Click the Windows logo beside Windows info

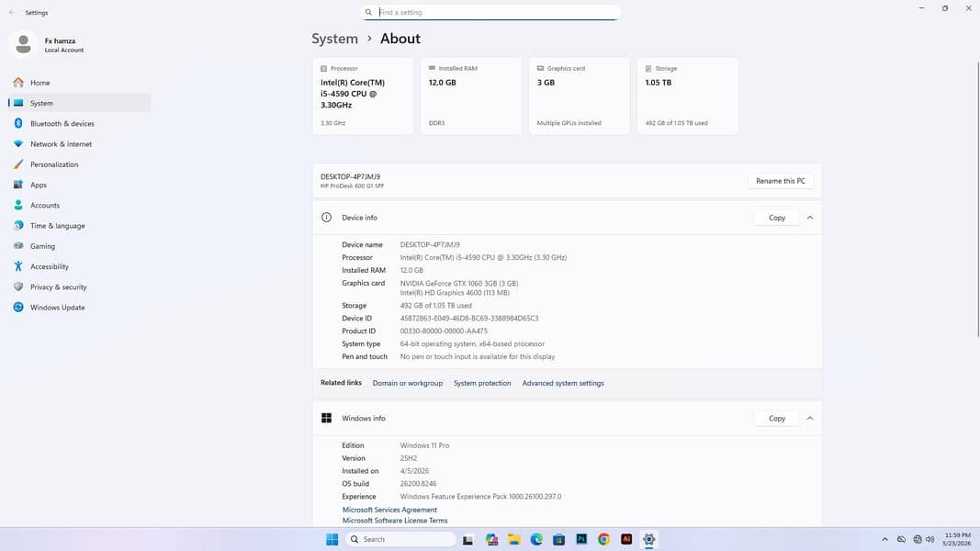(x=326, y=418)
